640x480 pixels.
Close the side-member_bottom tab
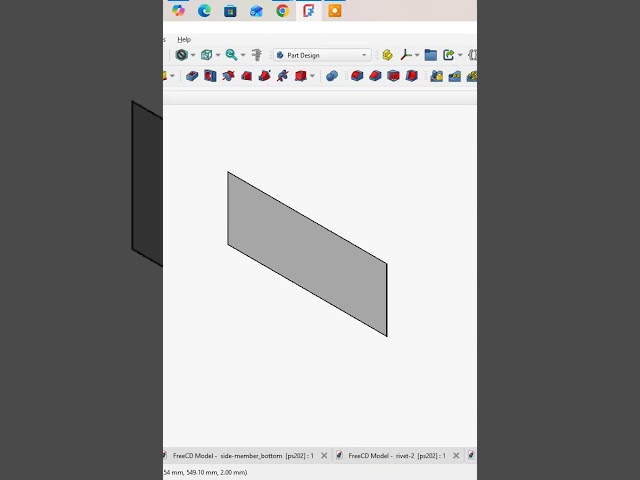click(324, 456)
